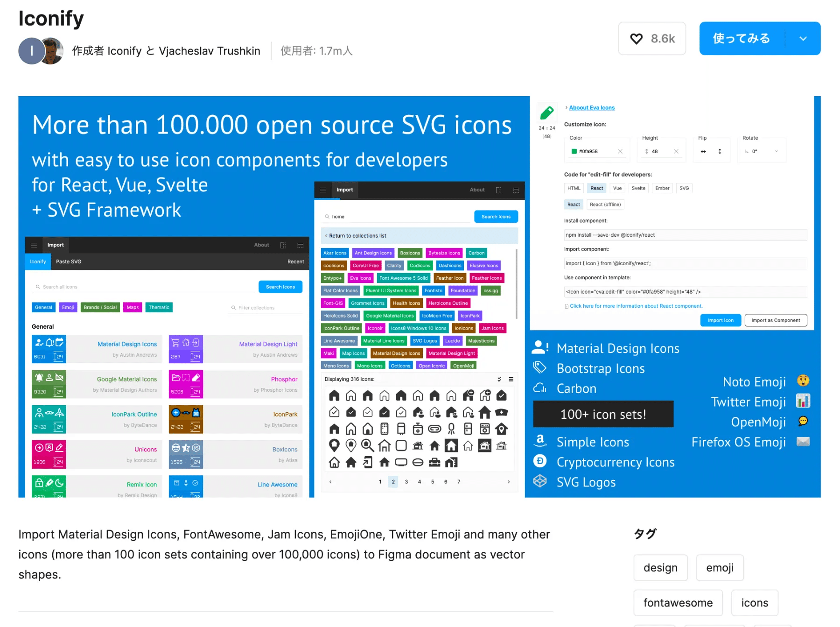This screenshot has width=840, height=627.
Task: Open the Phosphor collection card
Action: click(x=236, y=384)
